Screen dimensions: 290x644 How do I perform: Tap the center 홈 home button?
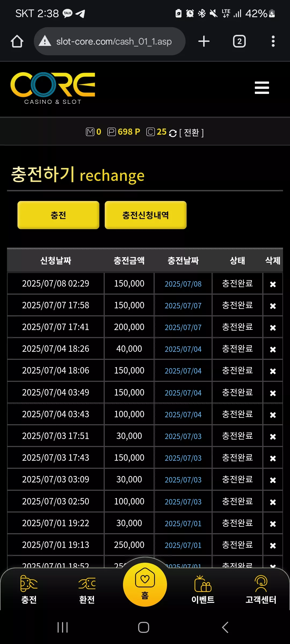point(145,584)
